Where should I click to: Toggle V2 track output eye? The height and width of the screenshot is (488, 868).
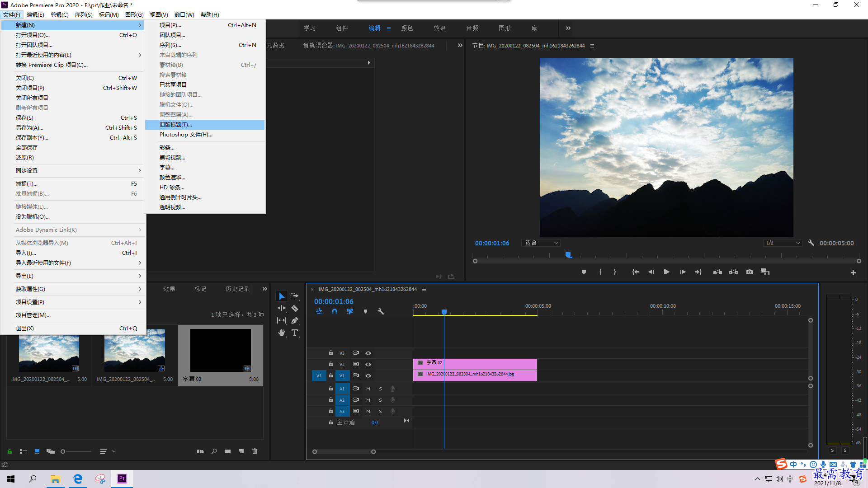point(368,364)
